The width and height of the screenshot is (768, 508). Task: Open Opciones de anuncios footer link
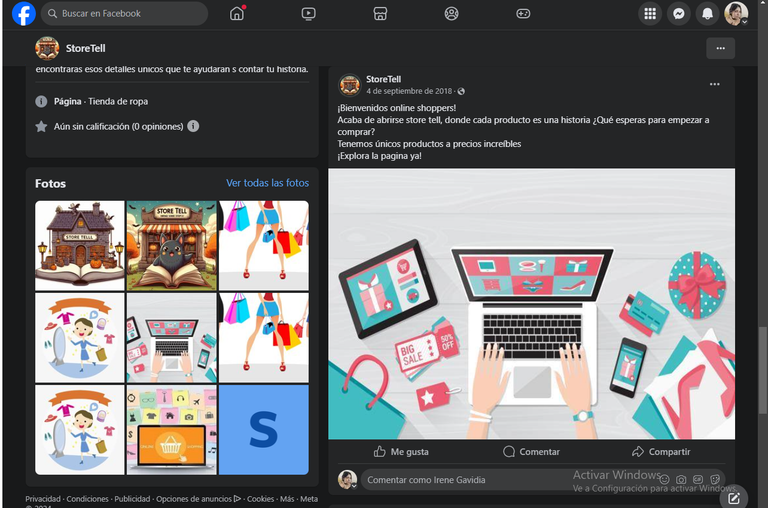[x=198, y=499]
